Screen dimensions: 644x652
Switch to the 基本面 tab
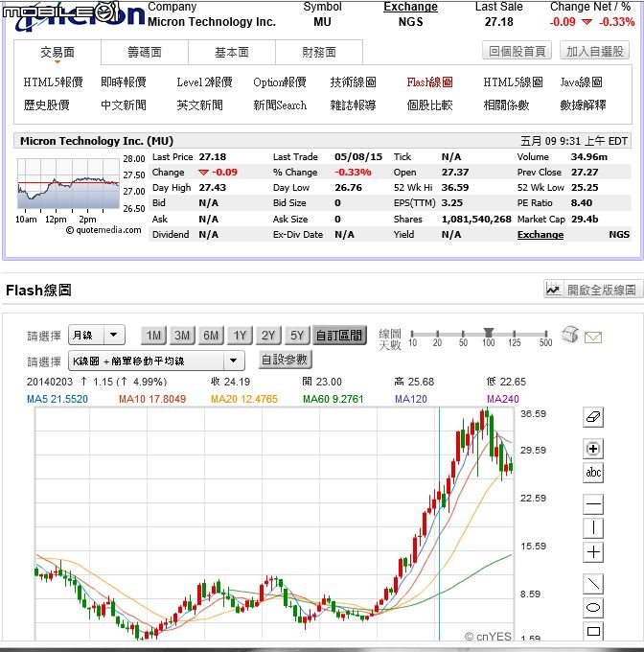232,53
